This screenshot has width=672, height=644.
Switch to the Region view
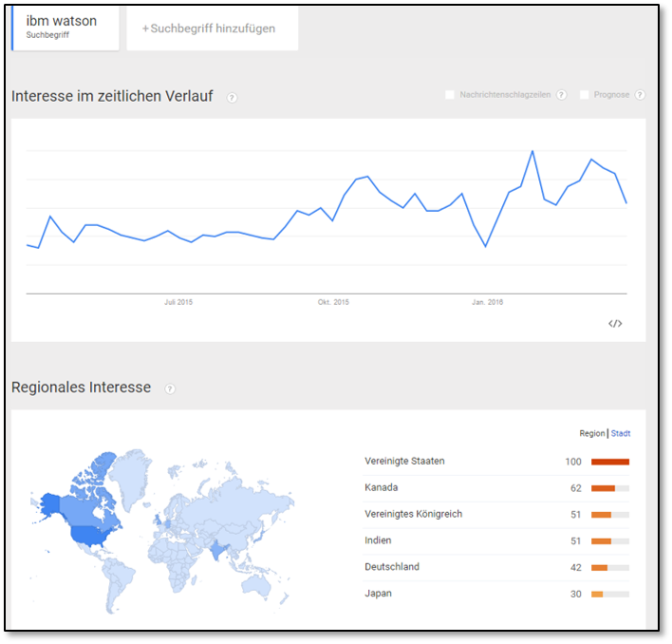(x=592, y=433)
